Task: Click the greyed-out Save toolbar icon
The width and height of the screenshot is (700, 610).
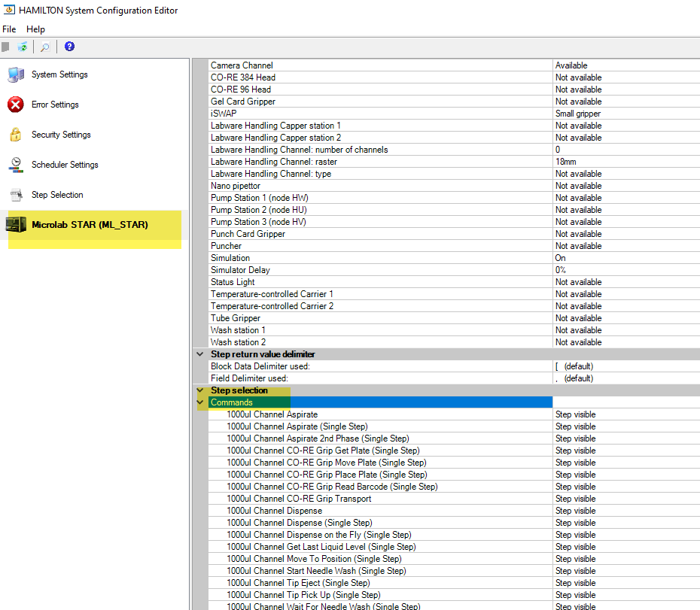Action: (6, 47)
